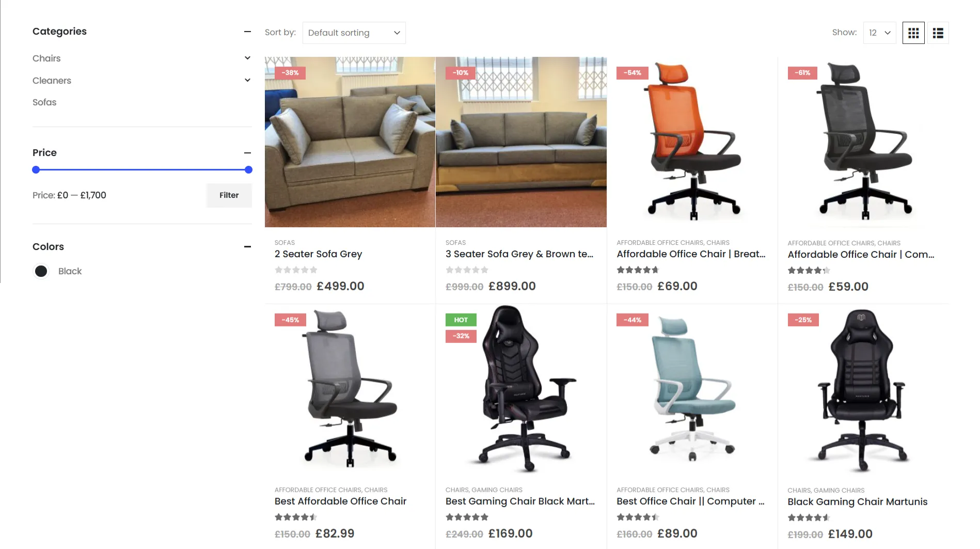The width and height of the screenshot is (980, 549).
Task: Collapse the Categories section minus icon
Action: coord(247,32)
